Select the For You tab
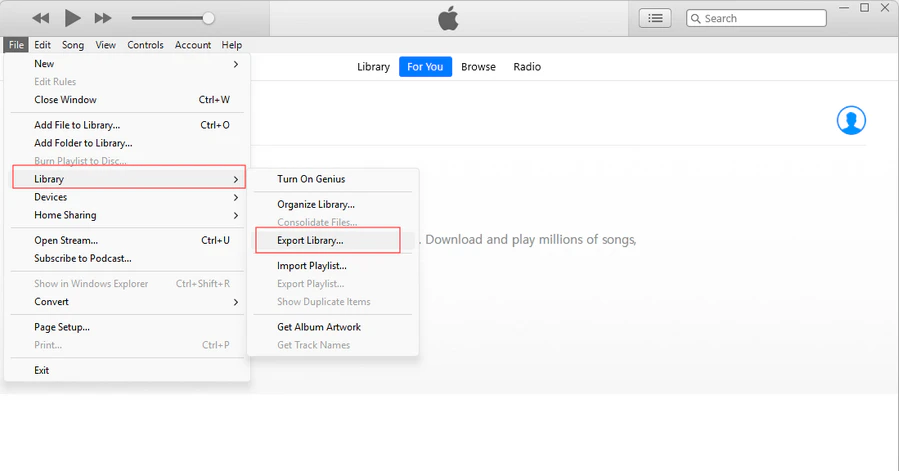Screen dimensions: 899x471 (425, 67)
